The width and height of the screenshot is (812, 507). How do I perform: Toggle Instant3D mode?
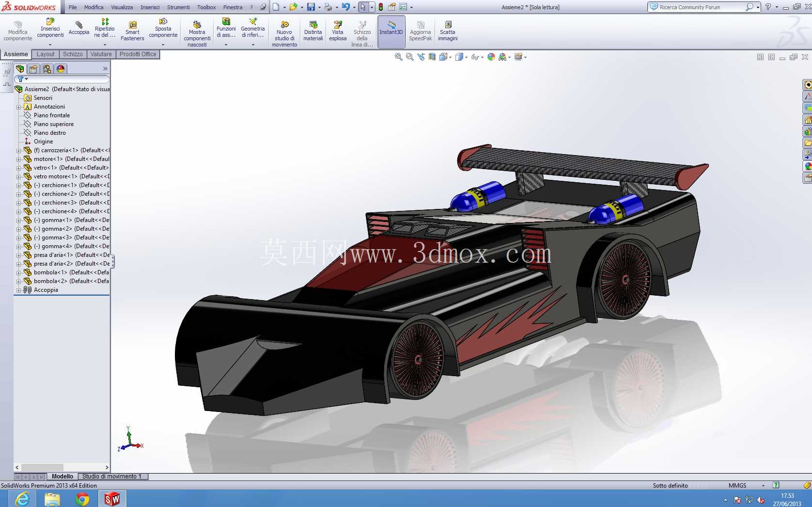pyautogui.click(x=391, y=31)
